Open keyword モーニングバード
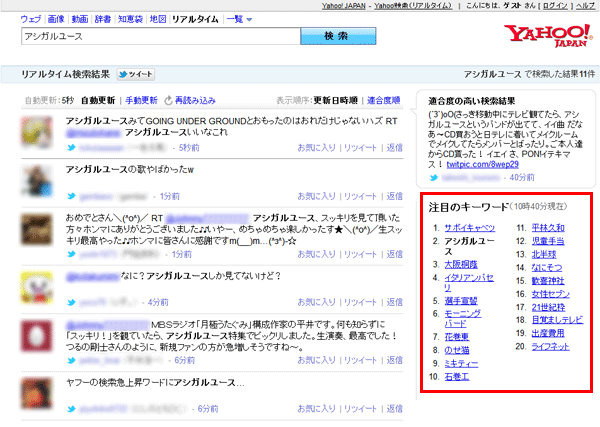The image size is (600, 427). [x=463, y=318]
